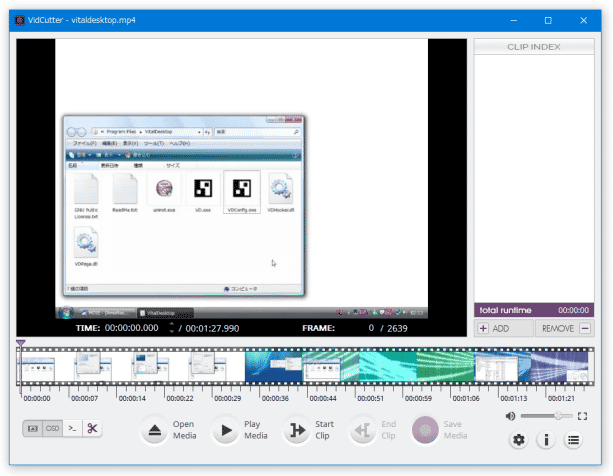Click the CLIP INDEX header

pyautogui.click(x=534, y=47)
